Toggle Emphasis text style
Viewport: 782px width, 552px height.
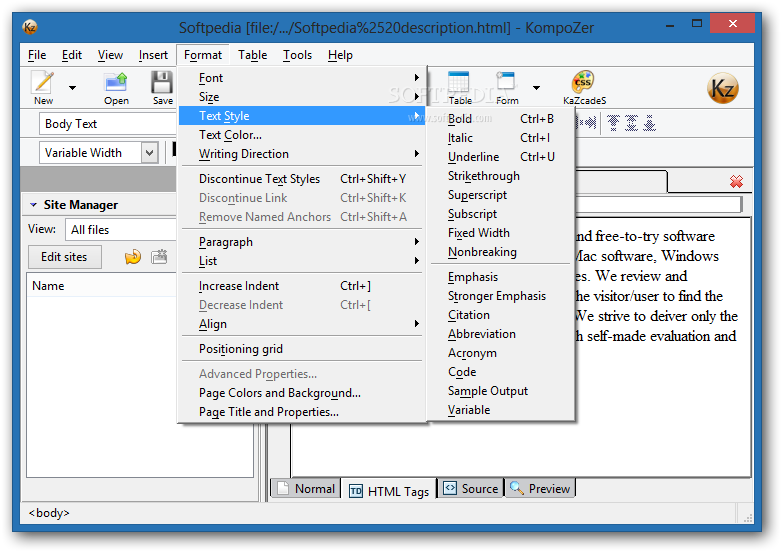click(x=500, y=277)
